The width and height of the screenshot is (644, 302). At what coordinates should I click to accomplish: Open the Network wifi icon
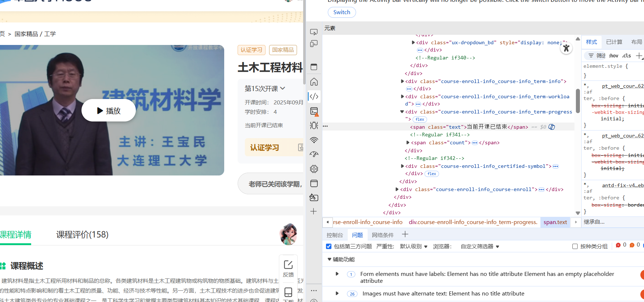point(314,140)
